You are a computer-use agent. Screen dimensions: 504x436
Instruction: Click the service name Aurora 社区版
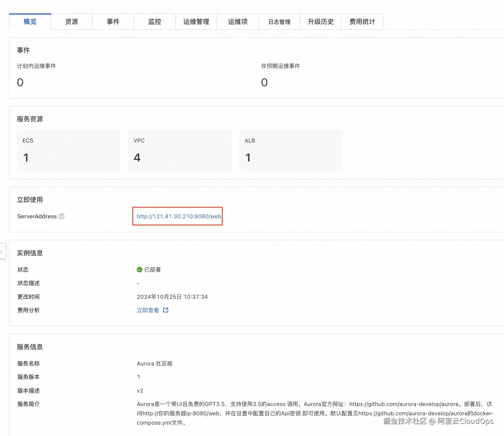pos(155,363)
